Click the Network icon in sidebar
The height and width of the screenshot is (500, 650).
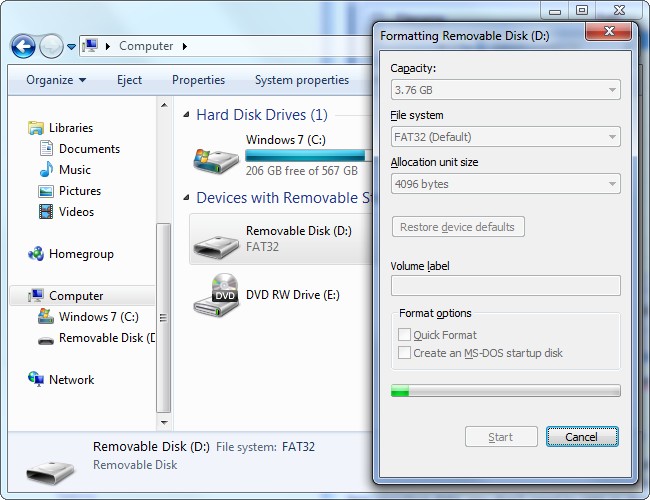pos(36,379)
